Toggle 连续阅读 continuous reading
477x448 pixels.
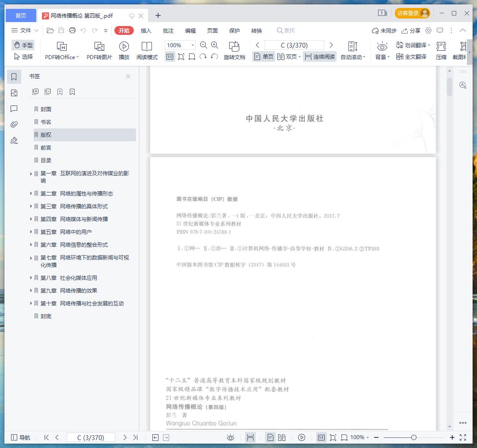320,56
